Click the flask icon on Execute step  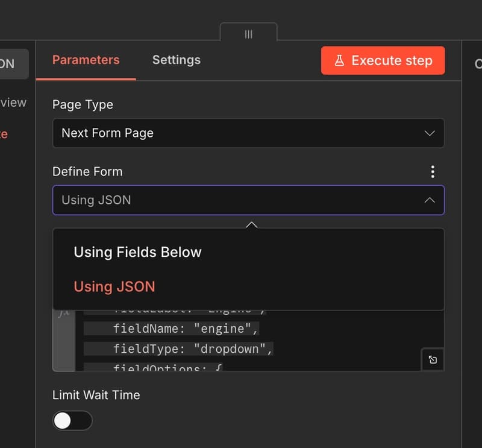pyautogui.click(x=339, y=61)
